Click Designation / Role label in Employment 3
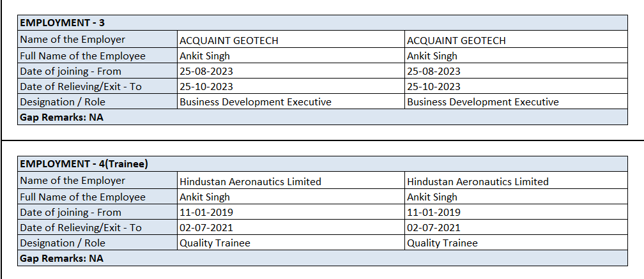This screenshot has width=644, height=279. (x=63, y=102)
